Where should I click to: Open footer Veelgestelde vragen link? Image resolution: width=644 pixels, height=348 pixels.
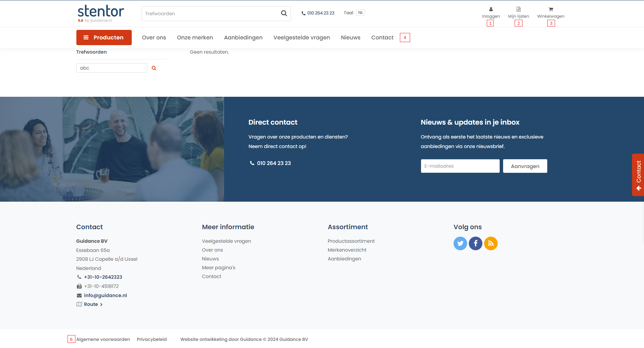pos(226,241)
